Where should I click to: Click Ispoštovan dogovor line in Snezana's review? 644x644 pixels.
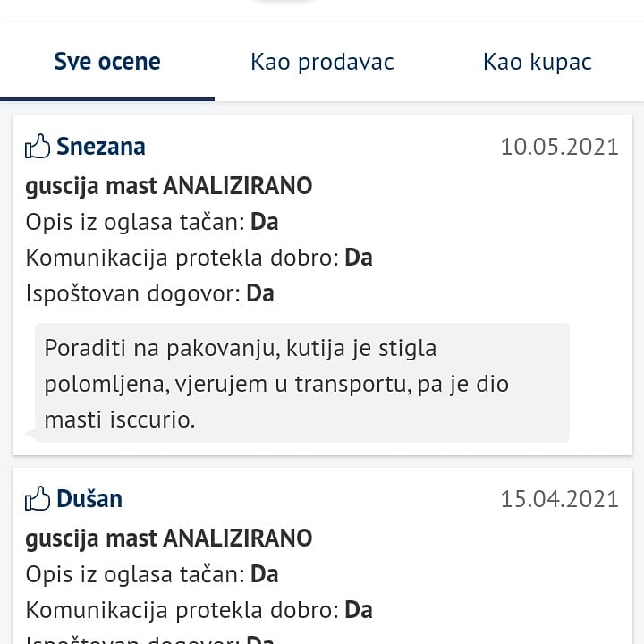coord(149,293)
